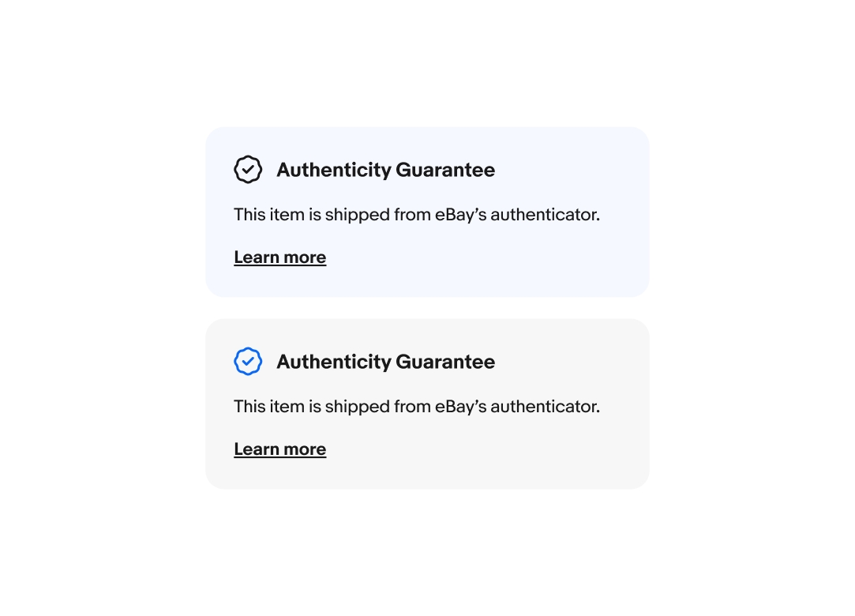Click the word "Authenticity" in the bottom card heading
The image size is (855, 616).
click(x=333, y=362)
